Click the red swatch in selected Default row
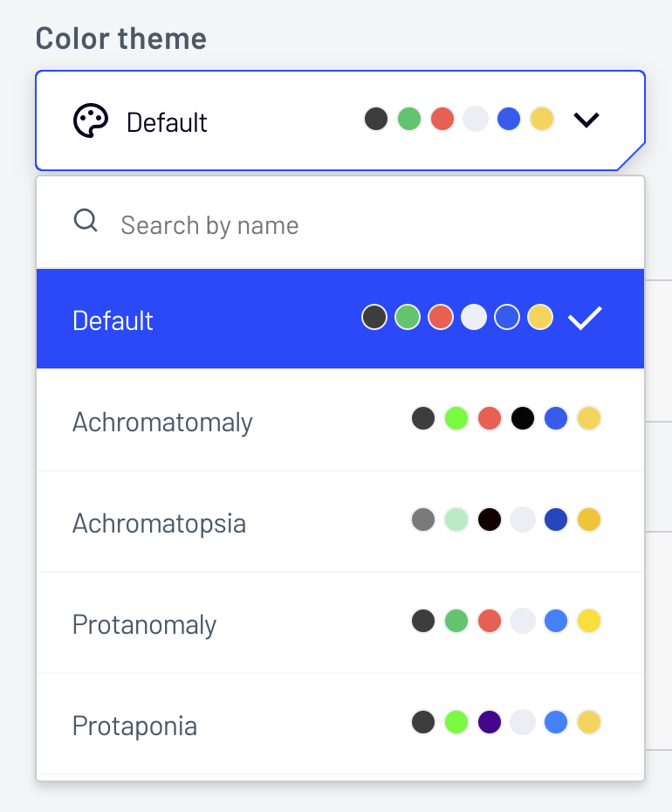This screenshot has height=812, width=672. (441, 317)
